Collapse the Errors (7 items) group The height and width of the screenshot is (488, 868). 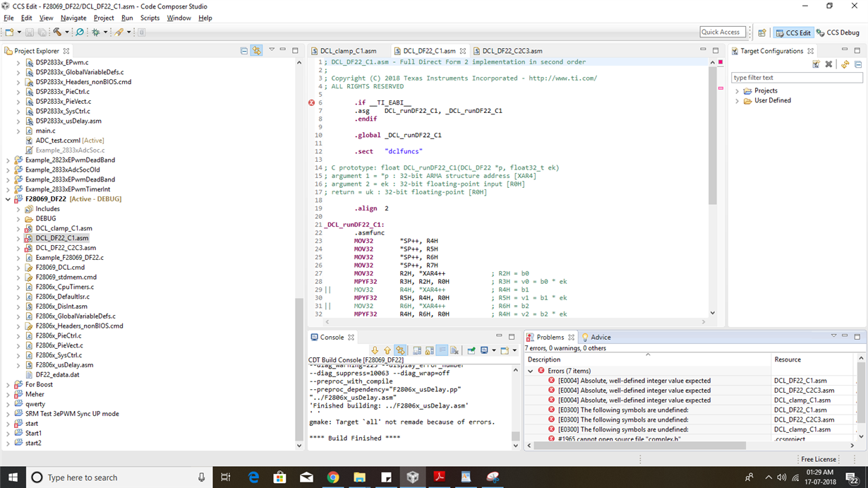pyautogui.click(x=531, y=371)
